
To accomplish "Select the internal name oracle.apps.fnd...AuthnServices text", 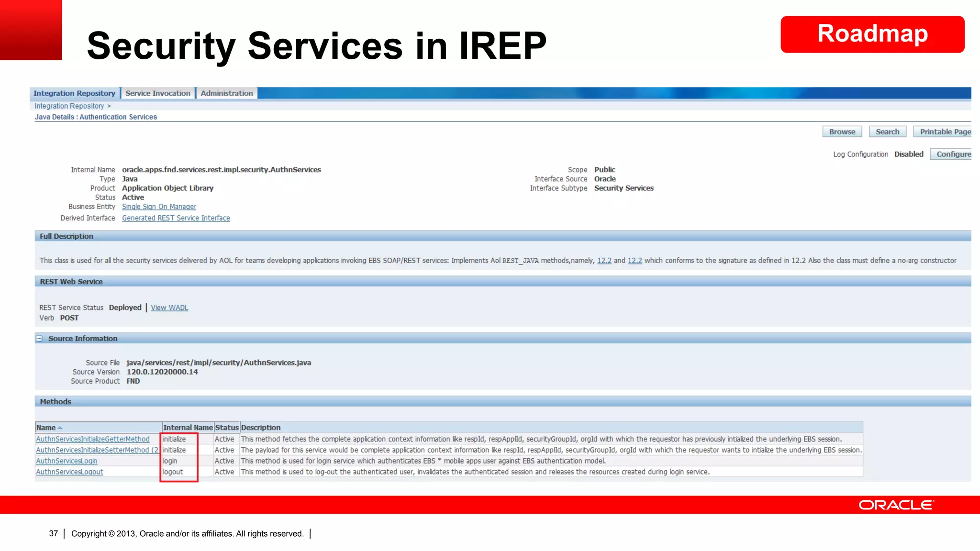I will point(222,170).
